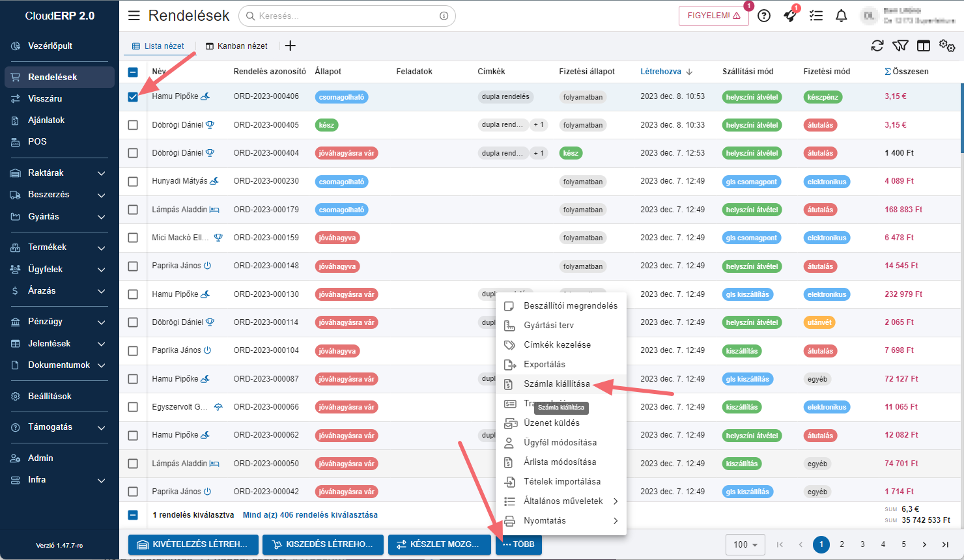Switch to Kanban nézet tab
Viewport: 964px width, 560px height.
pyautogui.click(x=236, y=46)
